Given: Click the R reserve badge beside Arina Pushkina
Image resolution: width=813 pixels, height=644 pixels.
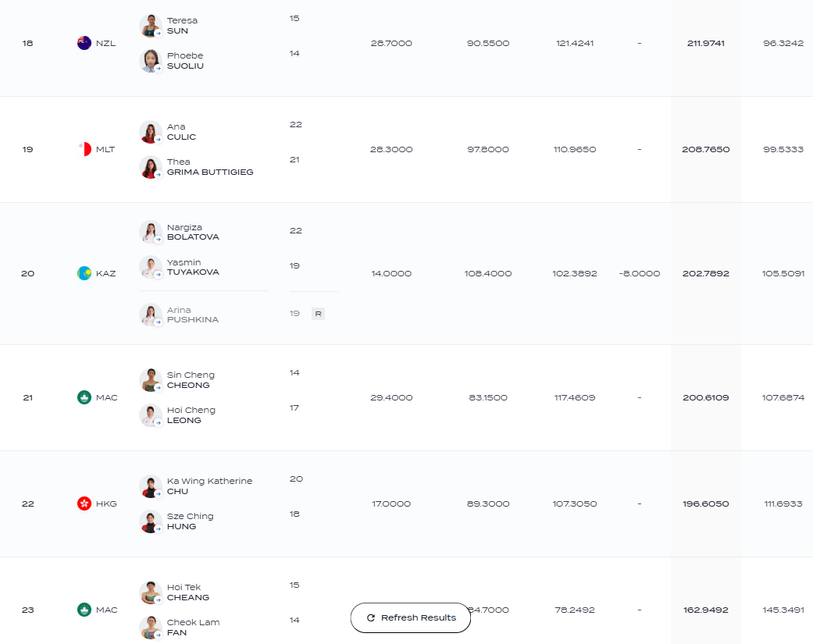Looking at the screenshot, I should point(318,314).
